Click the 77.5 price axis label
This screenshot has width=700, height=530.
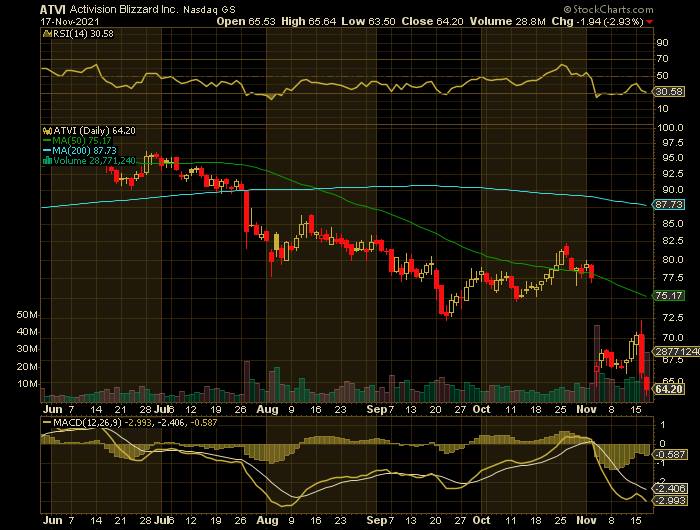672,278
